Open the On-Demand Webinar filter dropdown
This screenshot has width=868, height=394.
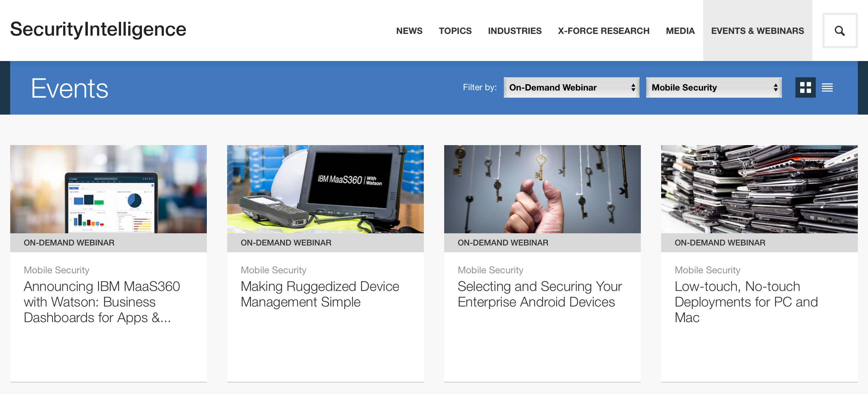pyautogui.click(x=572, y=87)
